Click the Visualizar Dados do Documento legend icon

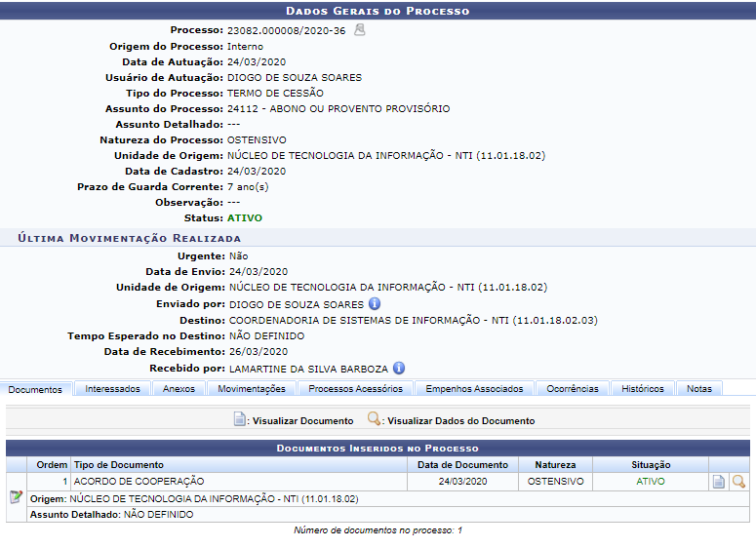[x=375, y=420]
